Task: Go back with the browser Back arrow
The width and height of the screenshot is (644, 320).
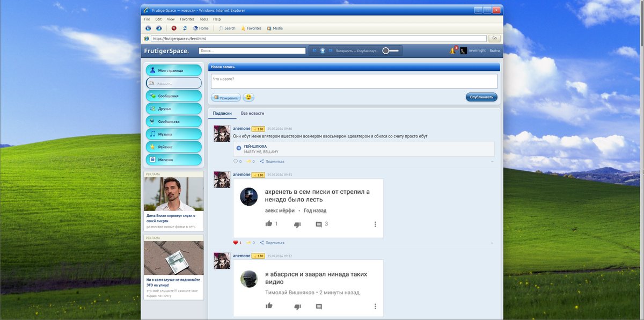Action: (148, 28)
